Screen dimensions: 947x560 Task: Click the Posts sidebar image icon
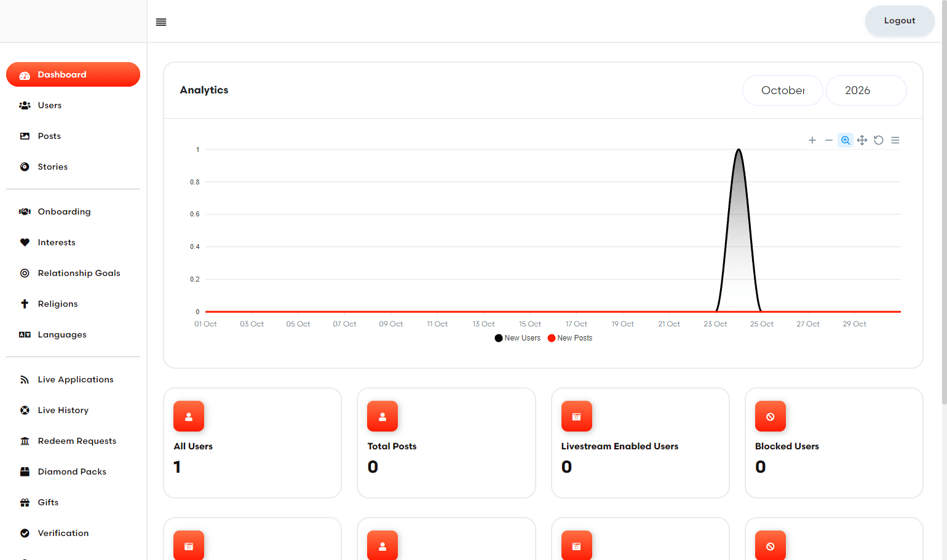(25, 136)
